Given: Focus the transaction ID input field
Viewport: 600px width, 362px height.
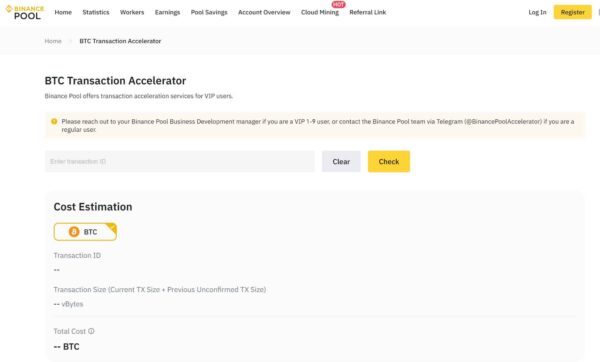Looking at the screenshot, I should click(179, 161).
